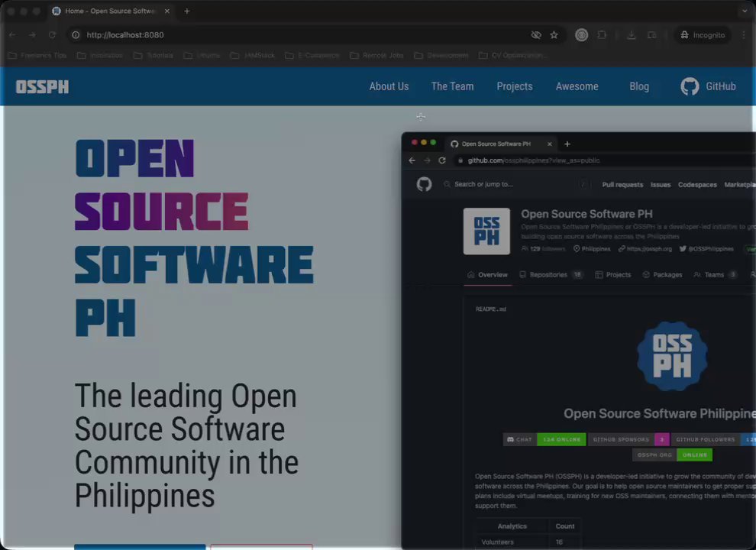Open the Development bookmark folder
The image size is (756, 550).
coord(441,56)
